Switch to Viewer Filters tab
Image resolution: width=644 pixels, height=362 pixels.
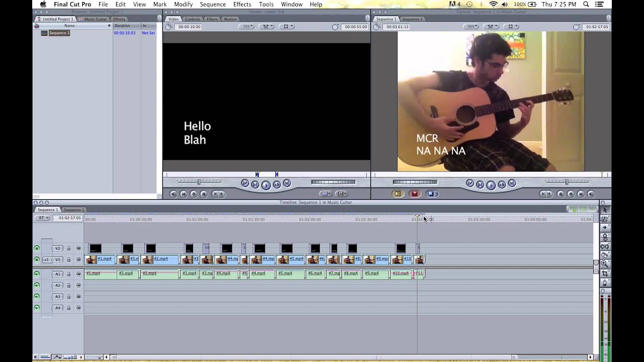point(212,19)
